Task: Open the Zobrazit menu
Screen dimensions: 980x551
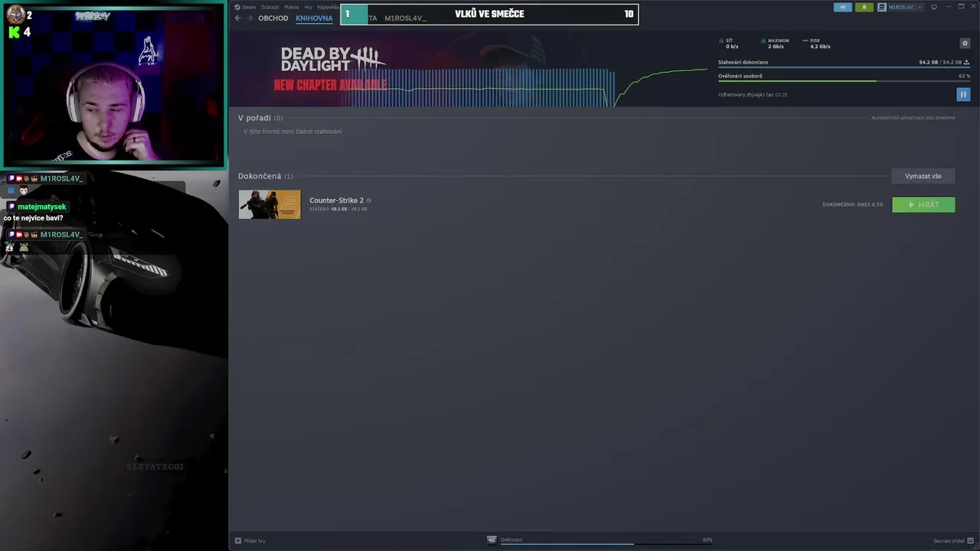Action: pos(269,7)
